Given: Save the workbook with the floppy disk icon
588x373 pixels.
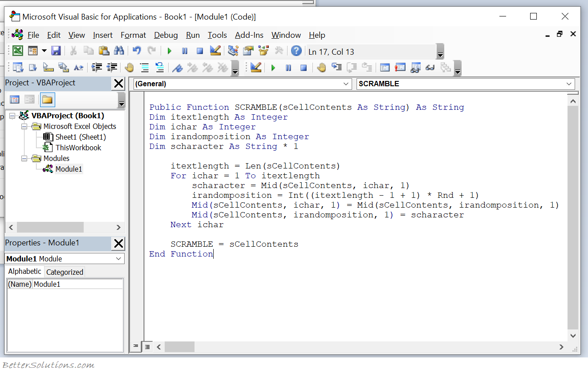Looking at the screenshot, I should click(56, 51).
